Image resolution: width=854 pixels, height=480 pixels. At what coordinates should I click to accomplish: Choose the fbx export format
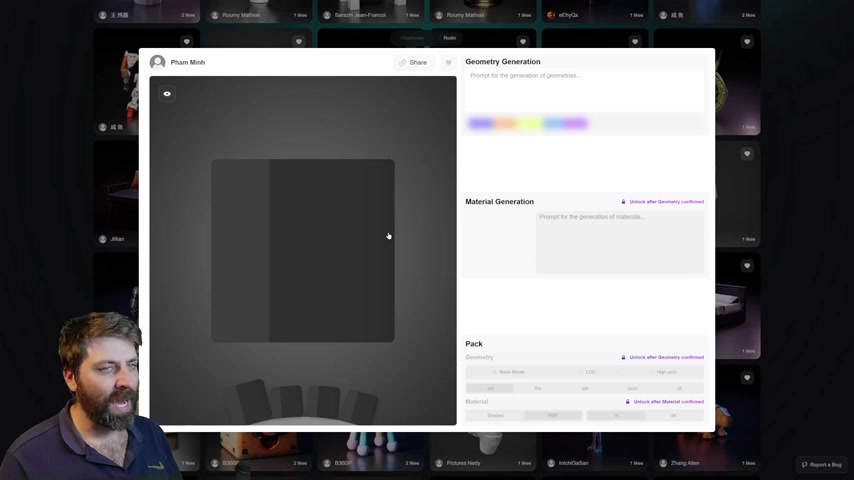pyautogui.click(x=538, y=388)
